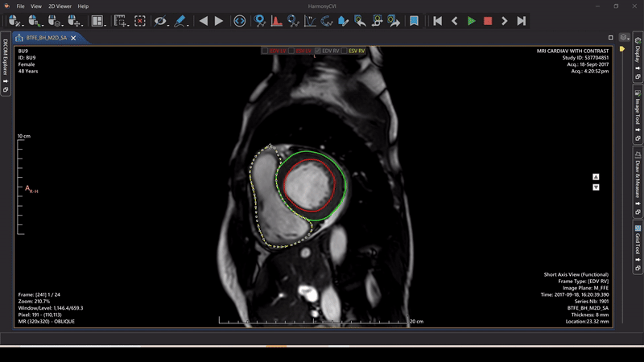Expand the eye visibility dropdown arrow
Image resolution: width=644 pixels, height=362 pixels.
(168, 25)
